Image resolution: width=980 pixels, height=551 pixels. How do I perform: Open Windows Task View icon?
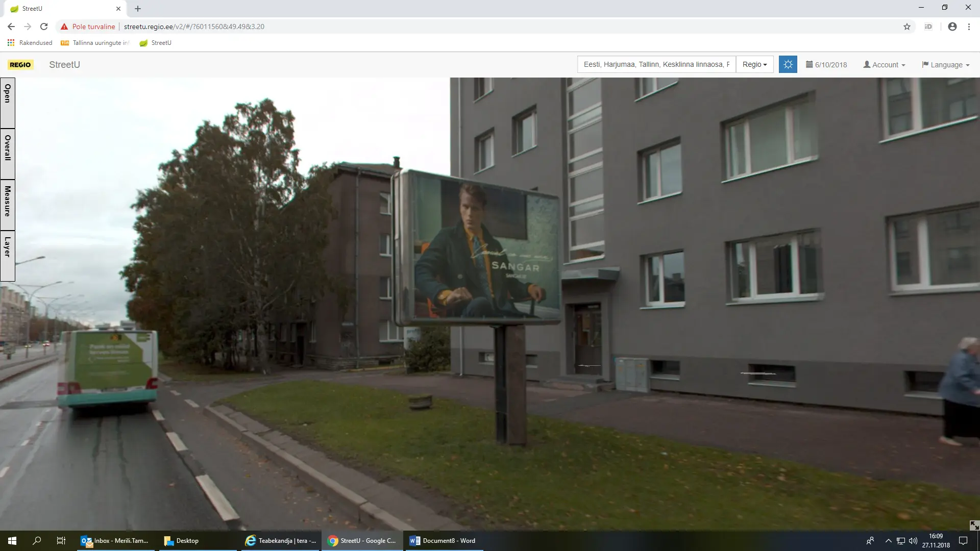[61, 541]
